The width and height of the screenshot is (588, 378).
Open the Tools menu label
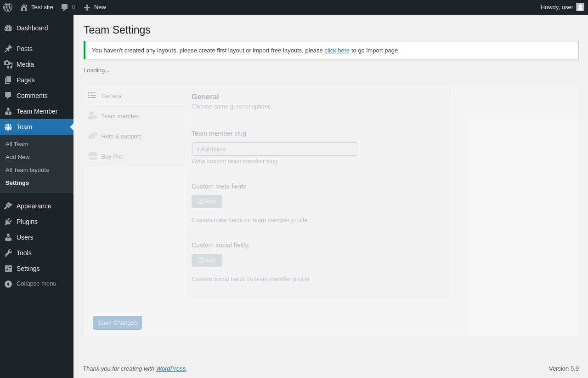point(24,253)
